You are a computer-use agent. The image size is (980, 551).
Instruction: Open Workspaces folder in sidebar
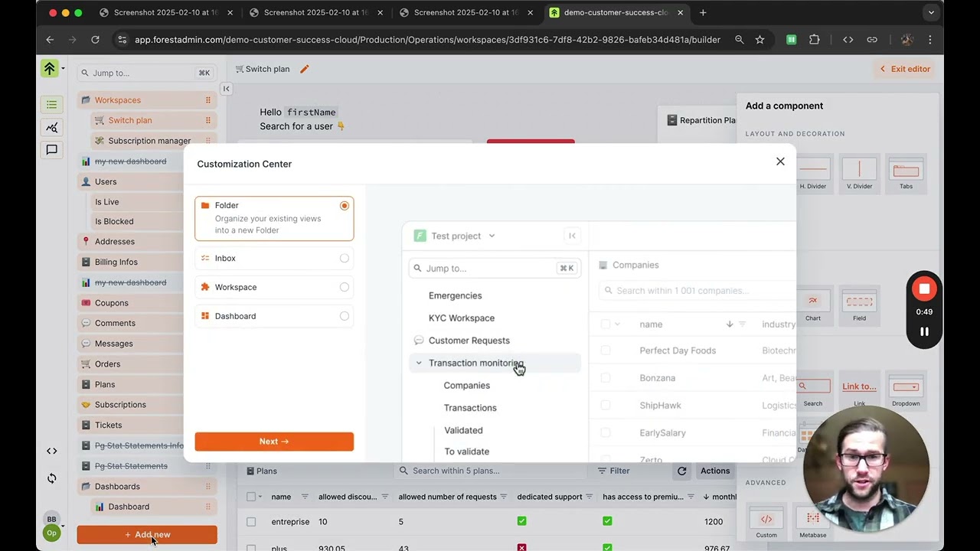[x=145, y=100]
